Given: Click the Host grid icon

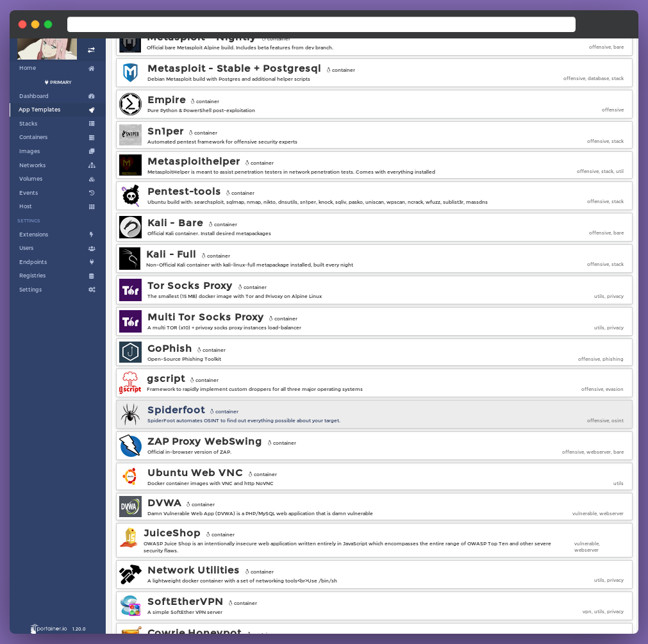Looking at the screenshot, I should pos(92,206).
